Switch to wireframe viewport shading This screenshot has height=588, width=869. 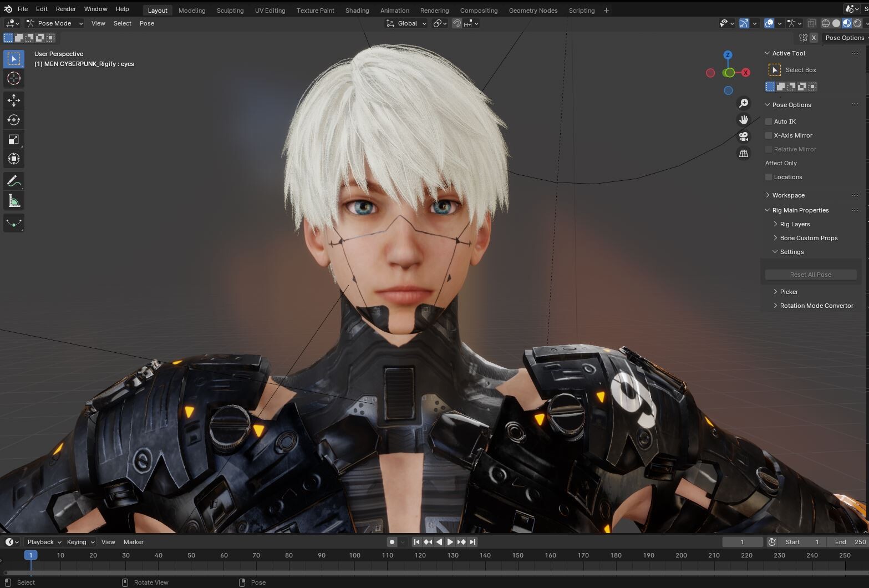coord(826,23)
